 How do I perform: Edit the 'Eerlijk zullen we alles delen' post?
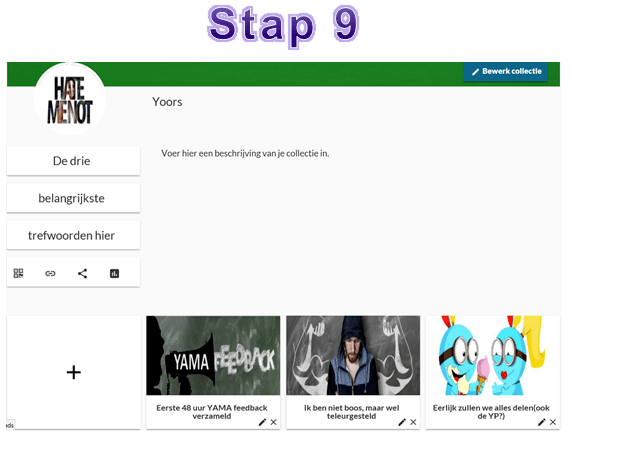[x=541, y=422]
